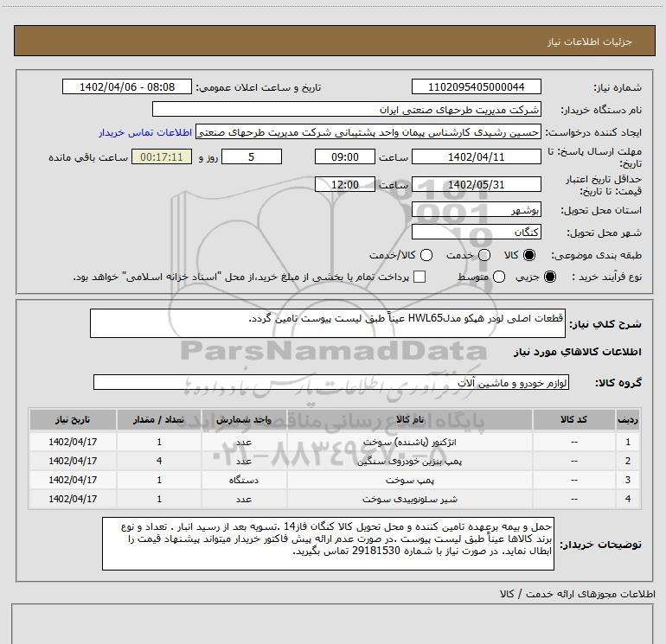
Task: Select the خدمت radio button
Action: (x=484, y=255)
